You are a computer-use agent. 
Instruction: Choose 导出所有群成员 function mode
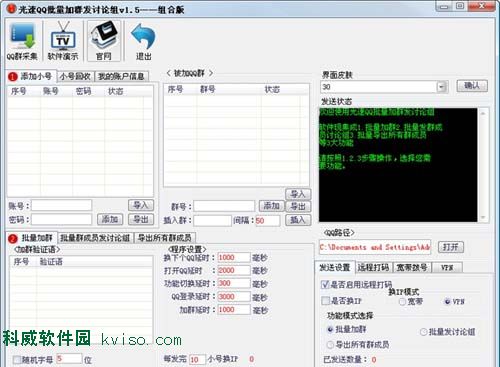330,345
